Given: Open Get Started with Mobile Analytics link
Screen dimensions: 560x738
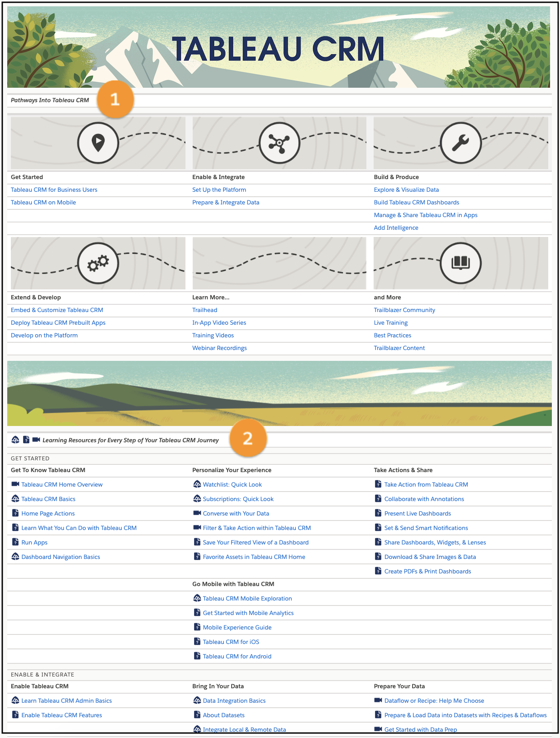Looking at the screenshot, I should tap(248, 613).
